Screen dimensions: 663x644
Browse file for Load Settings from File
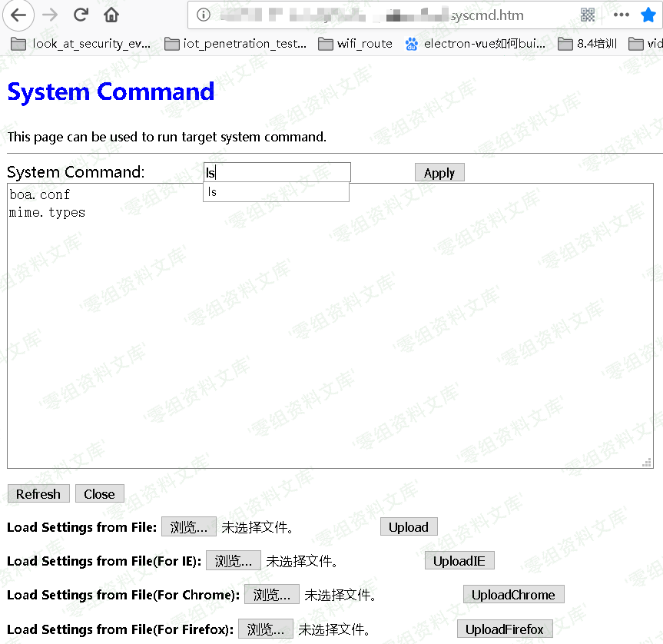click(x=188, y=527)
